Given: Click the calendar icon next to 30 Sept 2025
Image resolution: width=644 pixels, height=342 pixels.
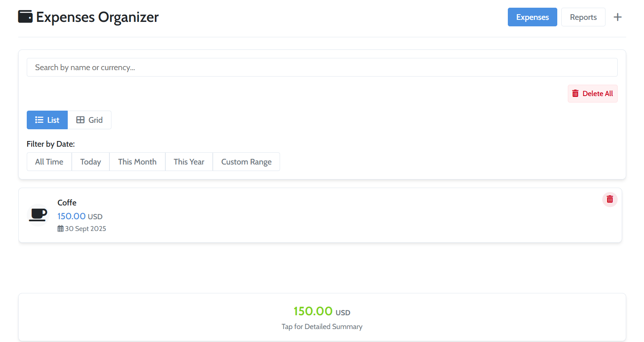Looking at the screenshot, I should [x=60, y=228].
